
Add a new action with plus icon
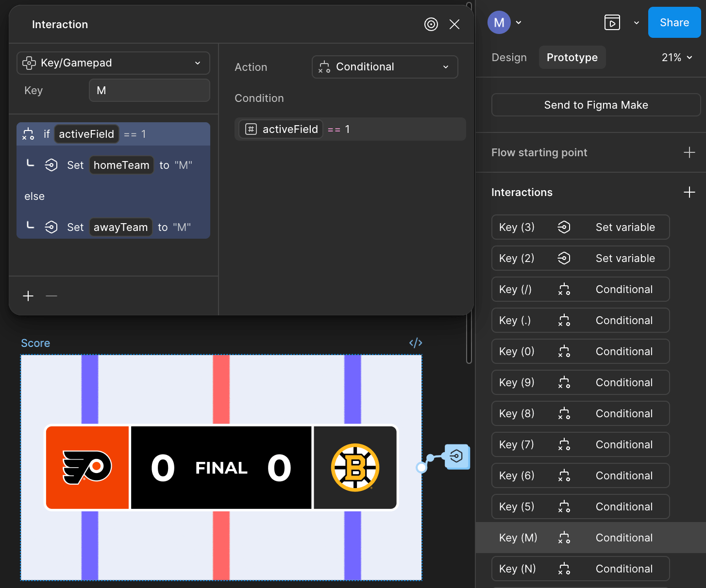[28, 296]
